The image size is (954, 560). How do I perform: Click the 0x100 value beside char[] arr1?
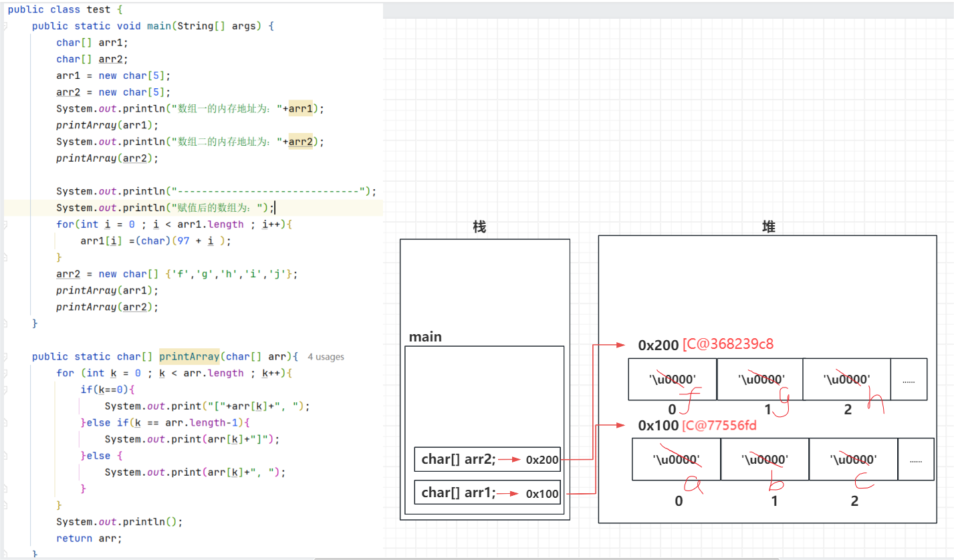(x=541, y=494)
